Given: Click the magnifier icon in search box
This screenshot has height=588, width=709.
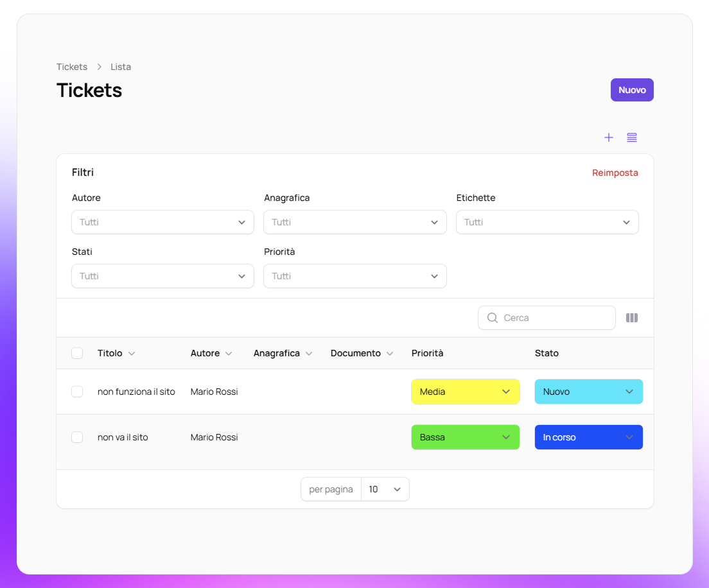Looking at the screenshot, I should [493, 318].
